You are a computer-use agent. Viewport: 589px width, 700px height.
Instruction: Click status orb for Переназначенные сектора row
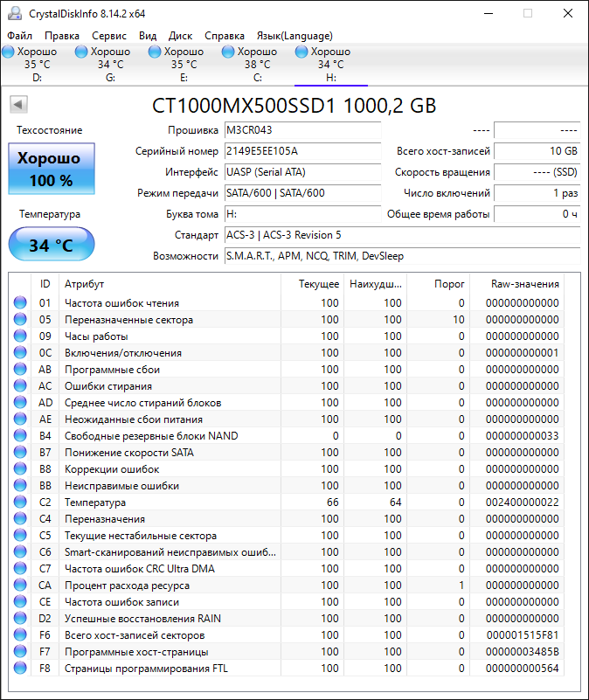tap(20, 319)
